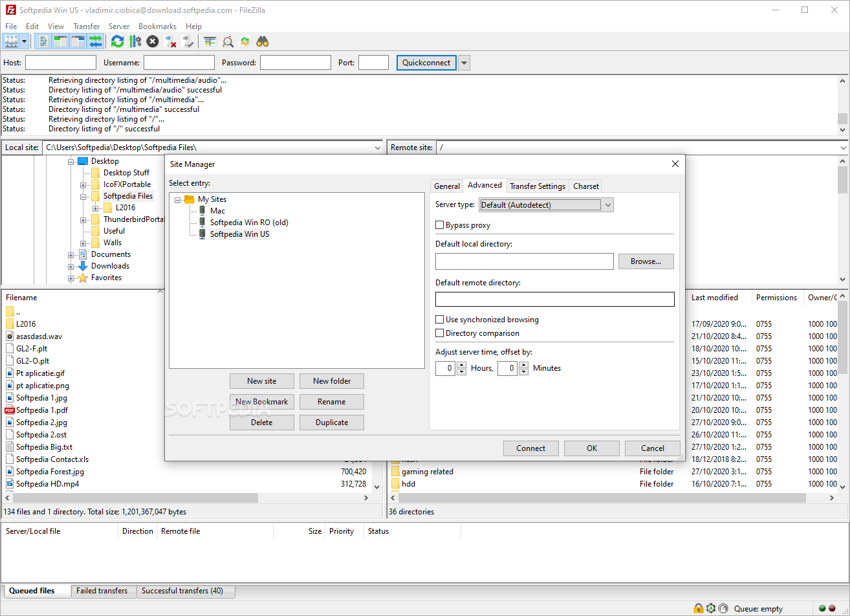Enable Use synchronized browsing checkbox
Screen dimensions: 850x616
point(440,320)
